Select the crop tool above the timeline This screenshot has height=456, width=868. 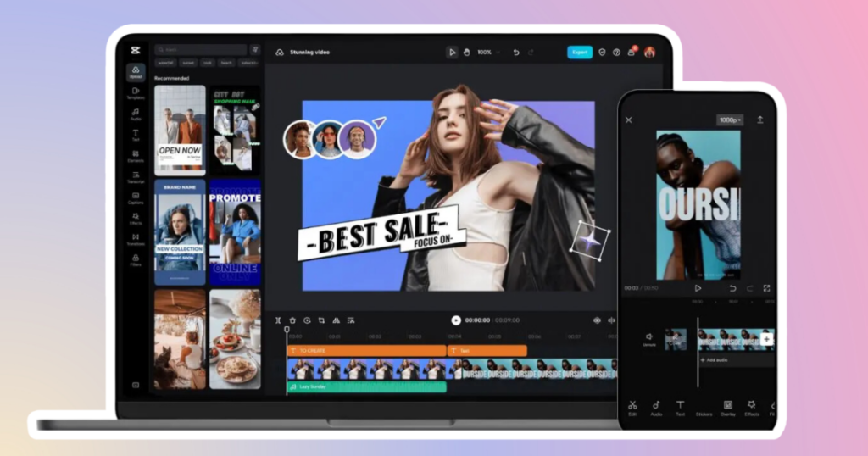point(321,320)
